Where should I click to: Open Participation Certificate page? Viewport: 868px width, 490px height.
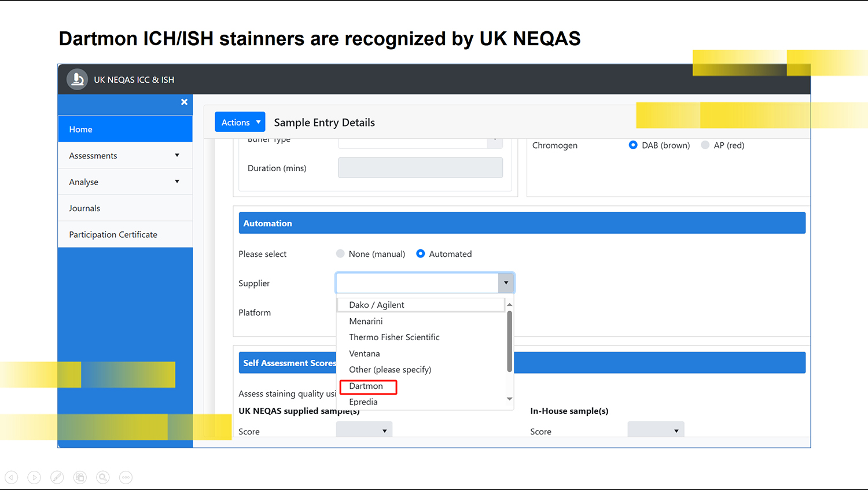coord(125,234)
